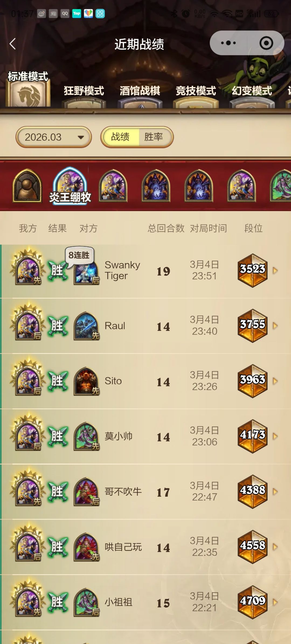
Task: Select the 炎王绷牧 deck portrait
Action: (70, 186)
